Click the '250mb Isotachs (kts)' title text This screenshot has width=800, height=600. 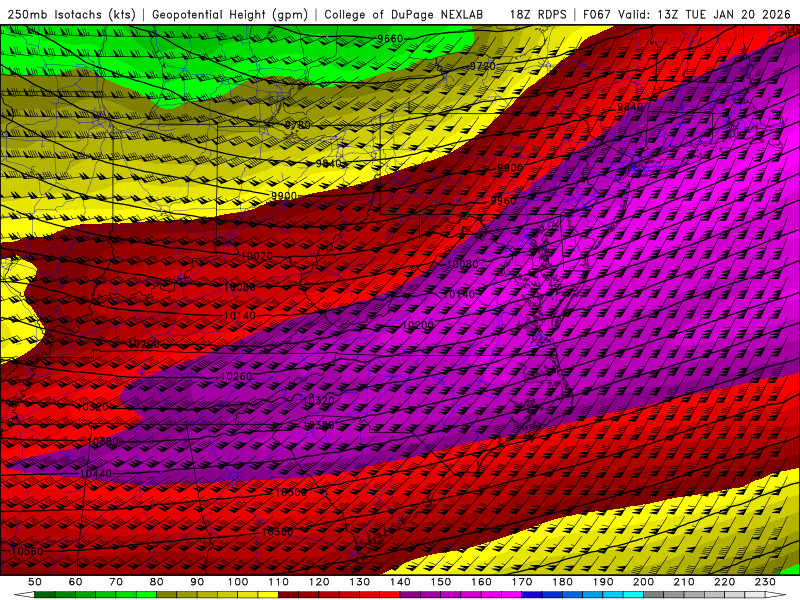71,15
